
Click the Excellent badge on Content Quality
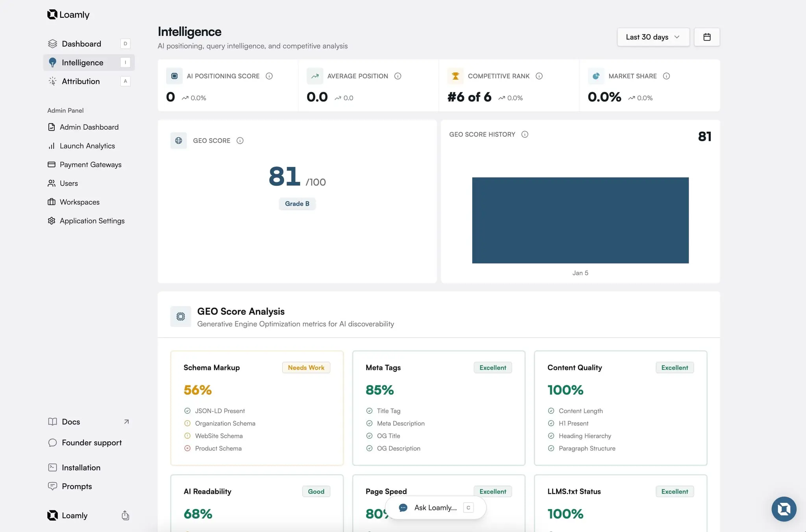coord(675,368)
